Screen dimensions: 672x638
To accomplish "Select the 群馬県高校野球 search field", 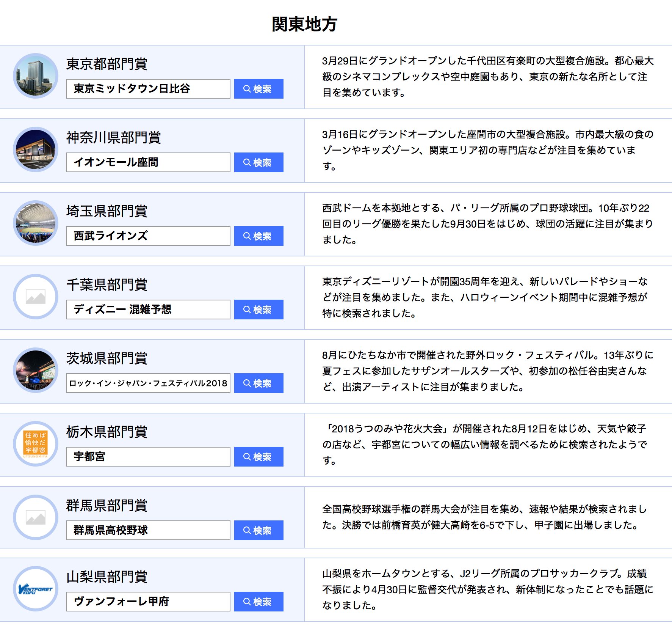I will click(148, 530).
